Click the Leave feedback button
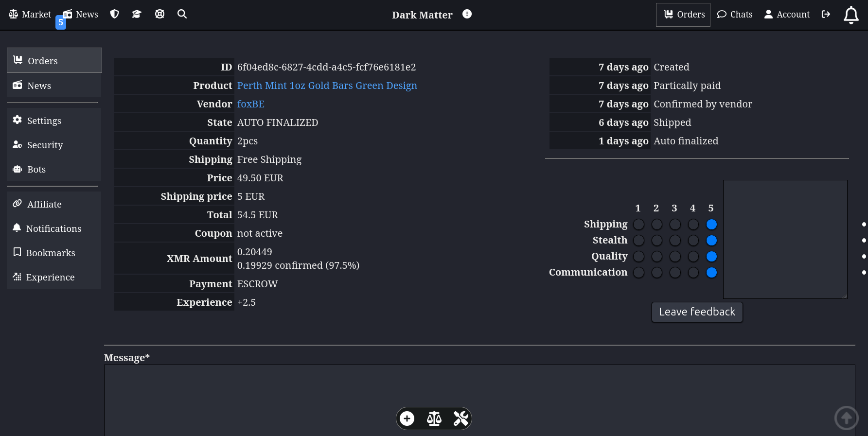This screenshot has height=436, width=868. [697, 312]
